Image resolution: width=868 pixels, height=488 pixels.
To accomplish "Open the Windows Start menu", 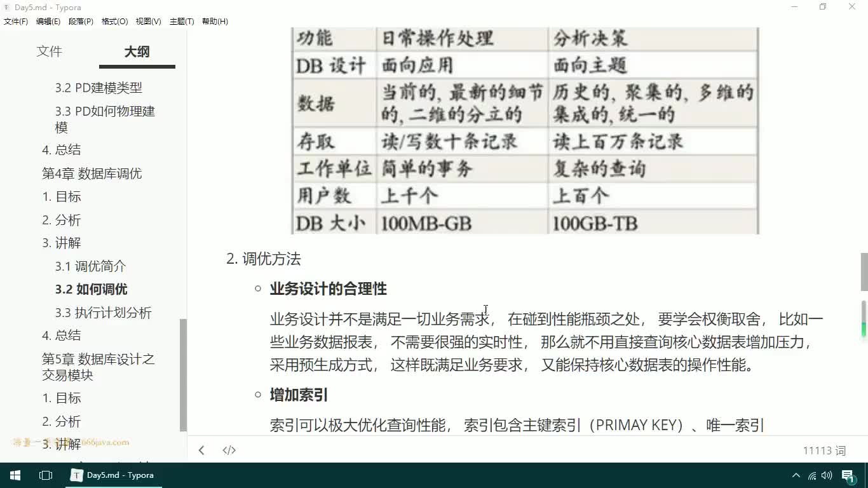I will click(15, 475).
